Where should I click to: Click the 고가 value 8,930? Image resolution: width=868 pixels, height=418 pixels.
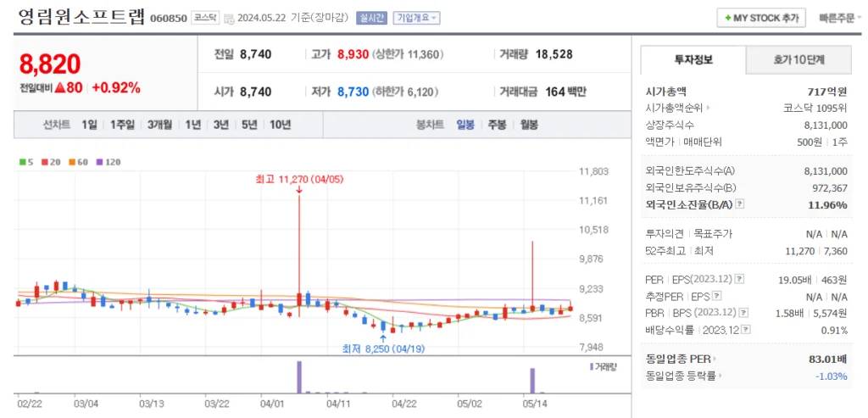point(353,54)
